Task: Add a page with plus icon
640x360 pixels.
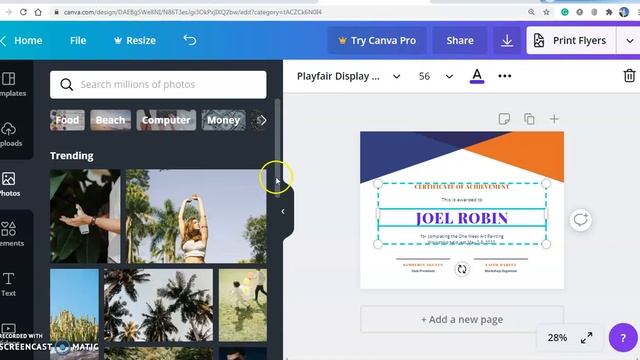Action: pos(554,119)
